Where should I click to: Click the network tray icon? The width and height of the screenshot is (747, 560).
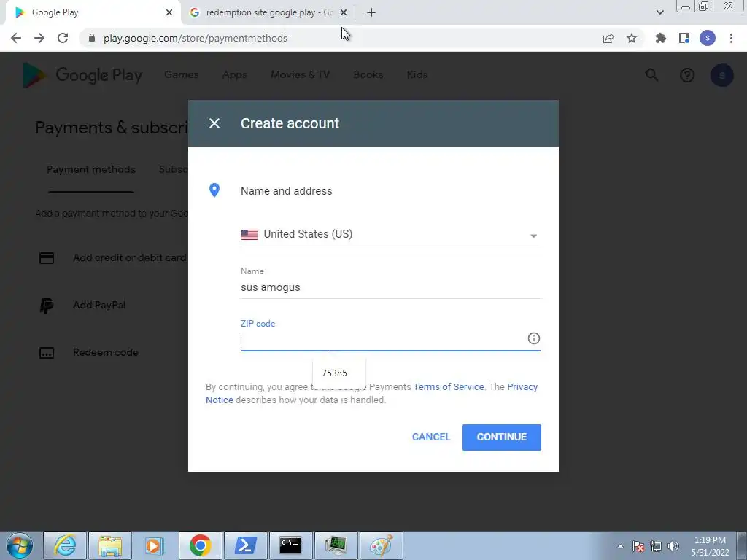(x=656, y=546)
